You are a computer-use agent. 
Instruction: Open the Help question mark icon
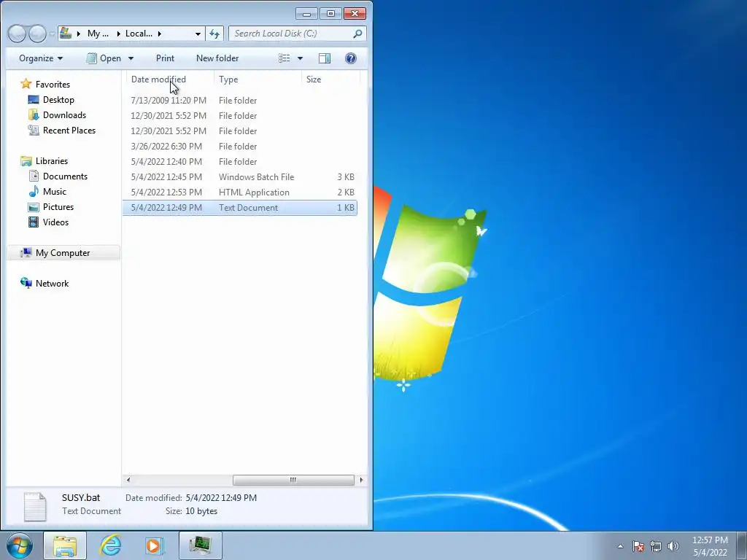tap(351, 58)
